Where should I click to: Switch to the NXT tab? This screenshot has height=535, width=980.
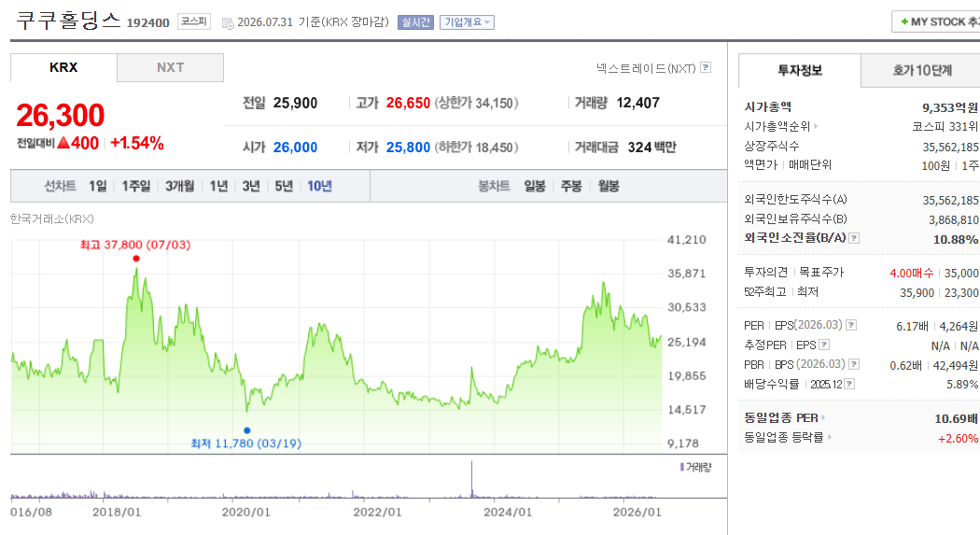[170, 67]
